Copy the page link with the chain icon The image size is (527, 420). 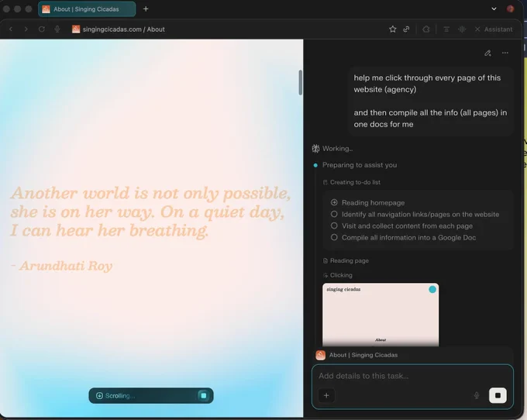[406, 29]
